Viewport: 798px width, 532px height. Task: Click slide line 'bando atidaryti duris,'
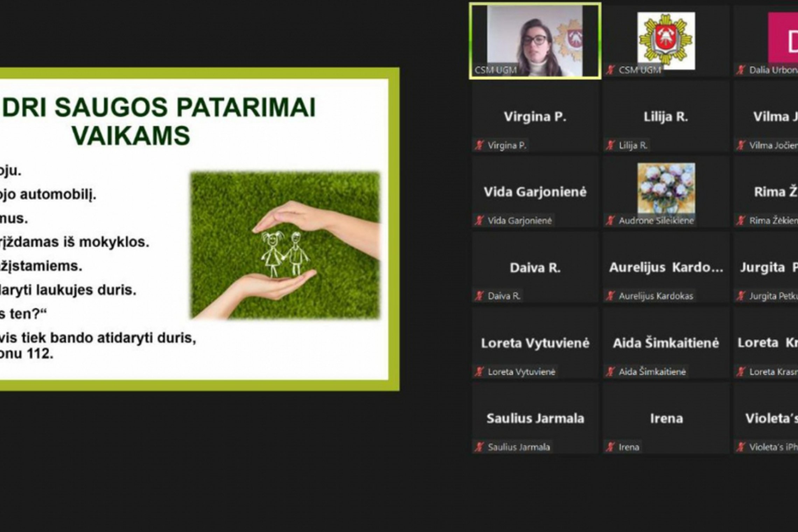[123, 338]
